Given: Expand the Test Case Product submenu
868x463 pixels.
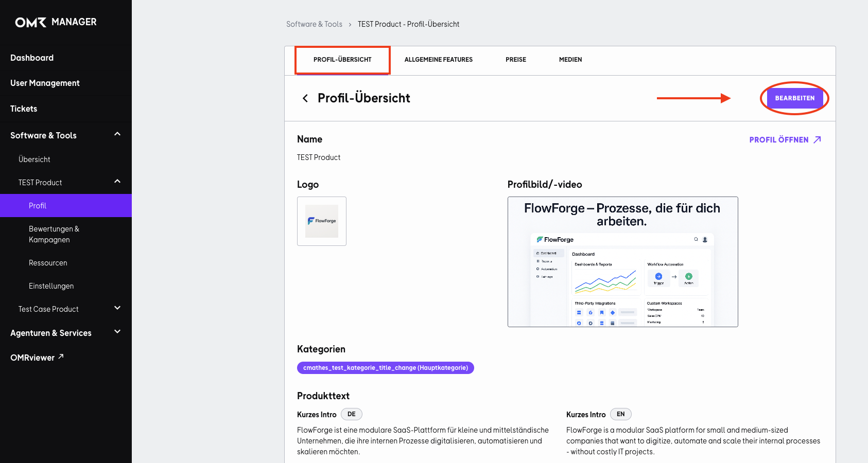Looking at the screenshot, I should (x=117, y=308).
